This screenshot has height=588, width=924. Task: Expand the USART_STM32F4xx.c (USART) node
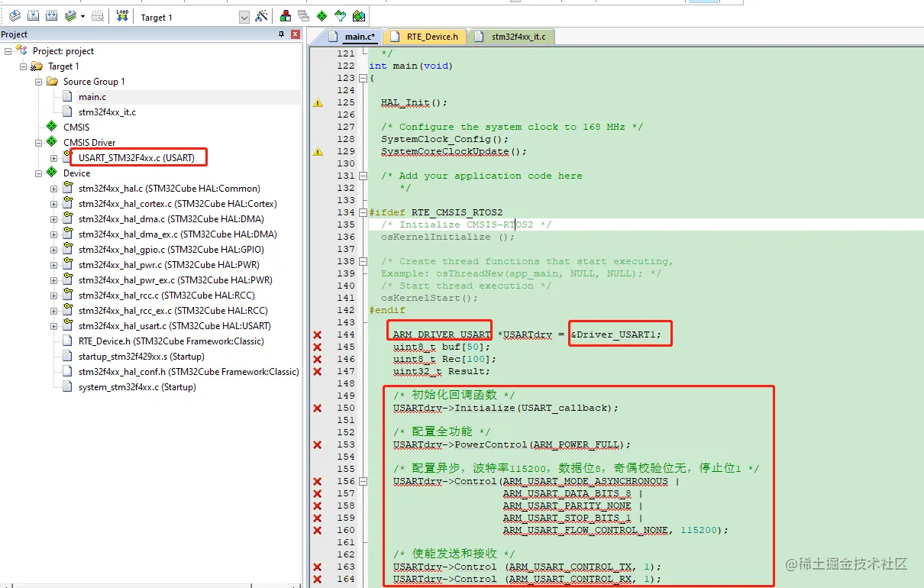[53, 158]
